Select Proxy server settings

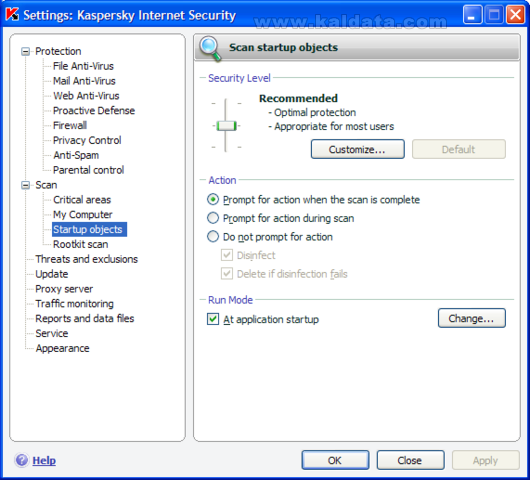coord(64,289)
